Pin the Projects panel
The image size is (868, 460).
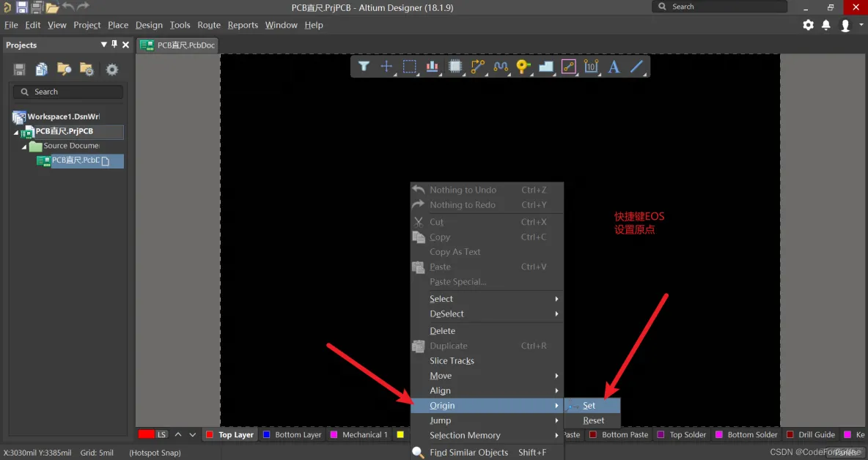click(x=114, y=44)
